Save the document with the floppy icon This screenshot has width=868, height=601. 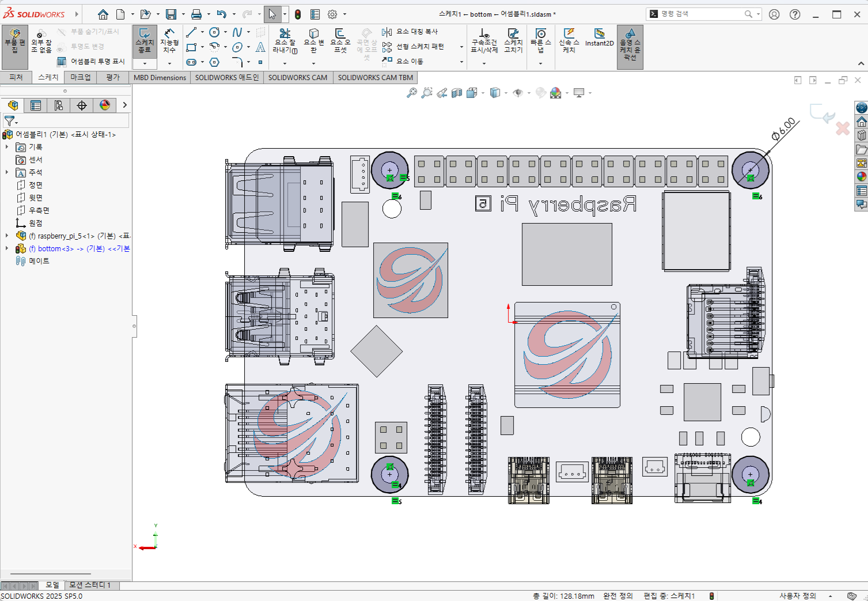171,14
